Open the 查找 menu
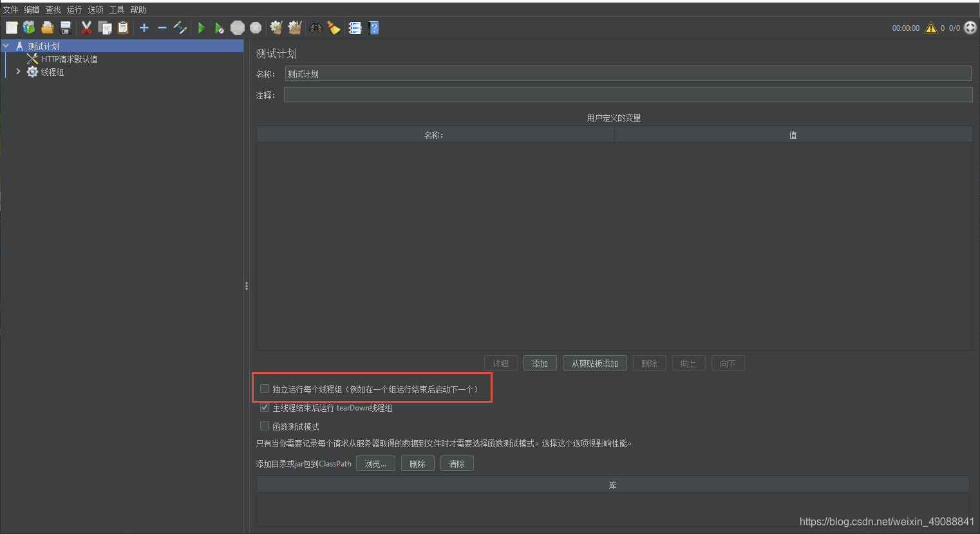The image size is (980, 534). 53,10
